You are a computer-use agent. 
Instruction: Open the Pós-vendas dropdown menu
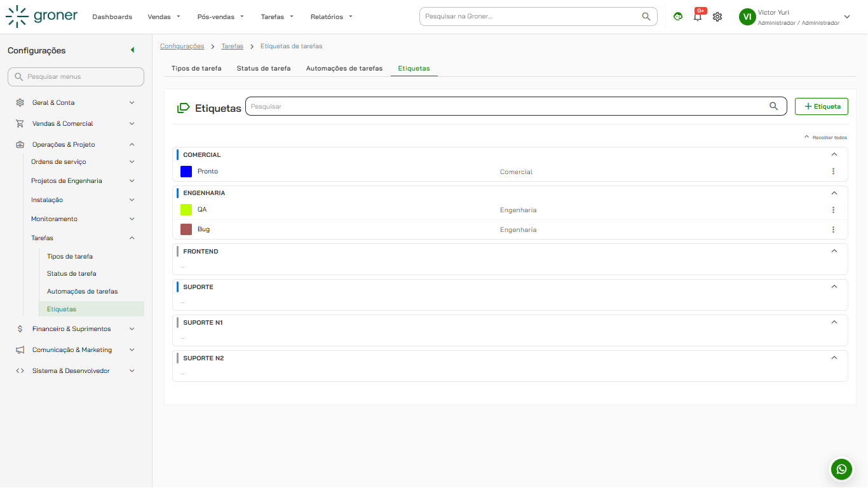pos(220,17)
